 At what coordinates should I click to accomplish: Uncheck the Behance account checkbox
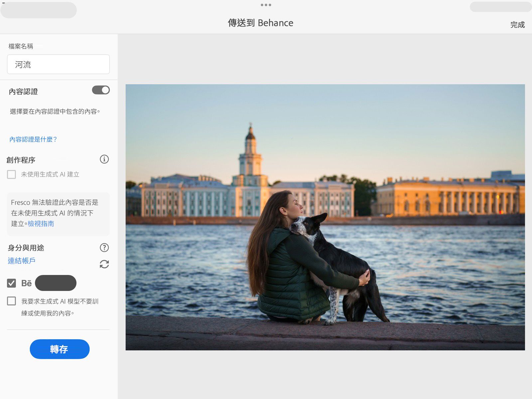point(12,283)
